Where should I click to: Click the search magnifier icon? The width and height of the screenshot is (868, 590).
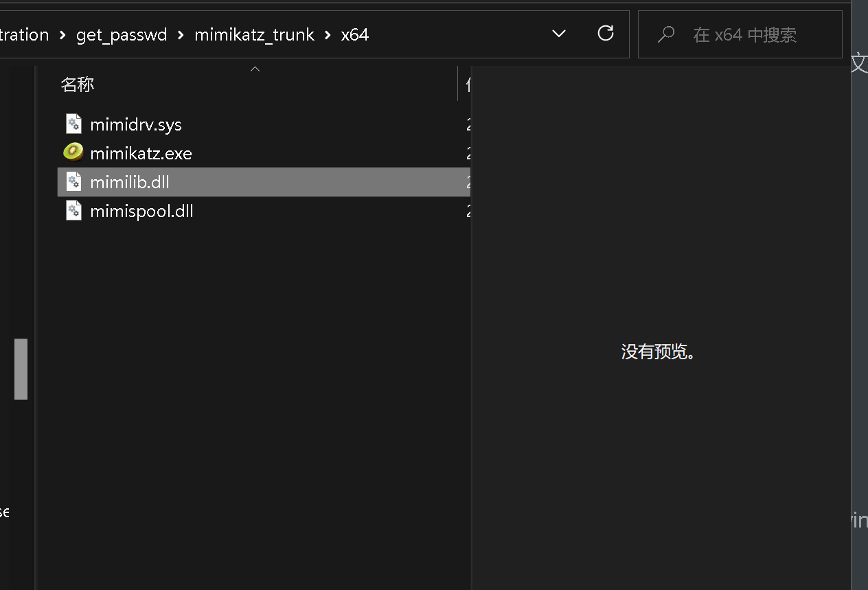[x=665, y=34]
